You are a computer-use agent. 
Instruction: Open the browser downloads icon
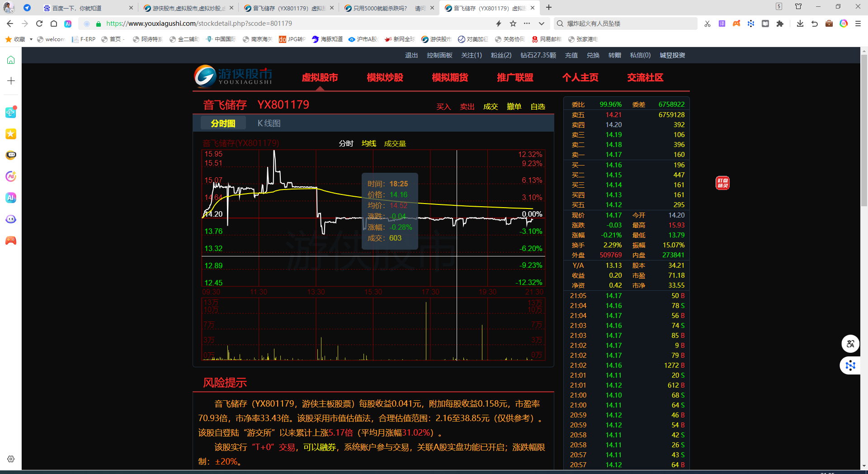[800, 24]
